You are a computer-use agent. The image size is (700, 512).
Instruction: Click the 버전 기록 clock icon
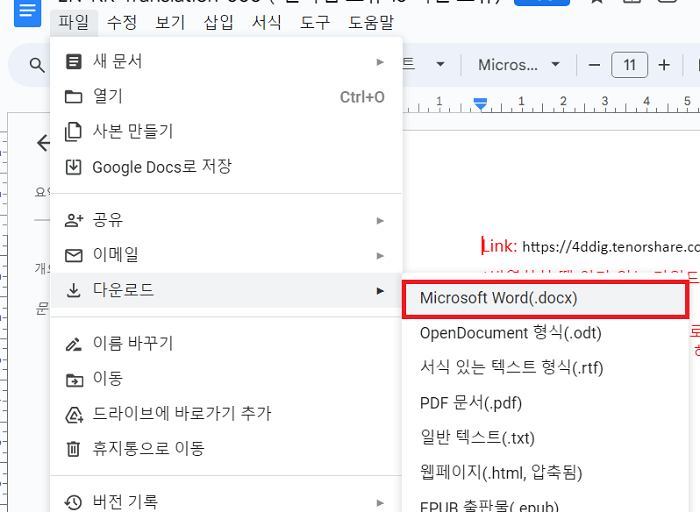(x=74, y=502)
